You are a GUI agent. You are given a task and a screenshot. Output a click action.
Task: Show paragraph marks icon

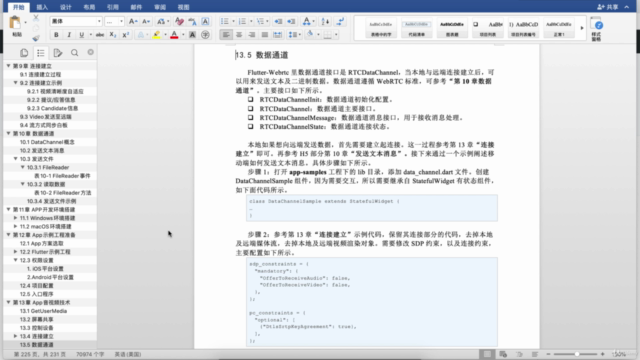click(x=340, y=21)
